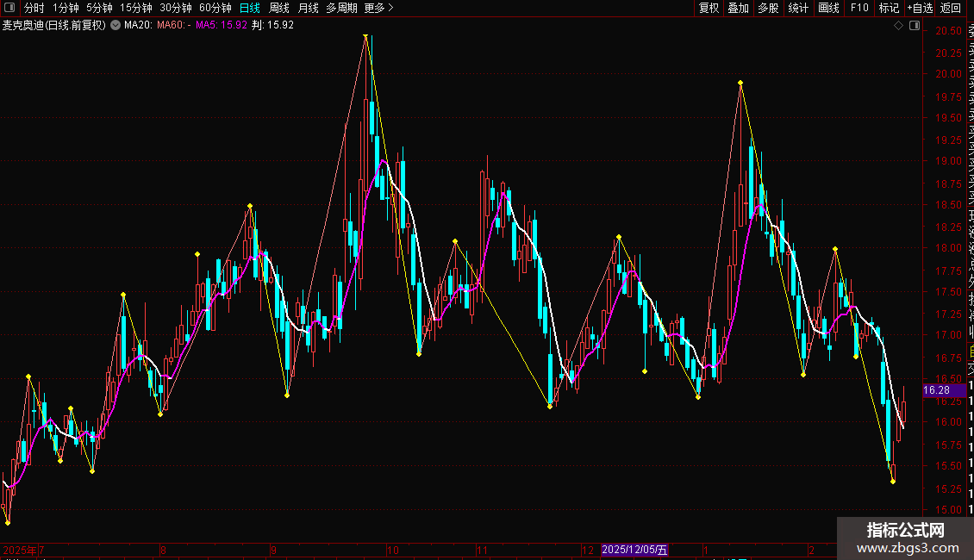The width and height of the screenshot is (974, 560).
Task: Click the 20.50 price axis label
Action: pos(948,31)
